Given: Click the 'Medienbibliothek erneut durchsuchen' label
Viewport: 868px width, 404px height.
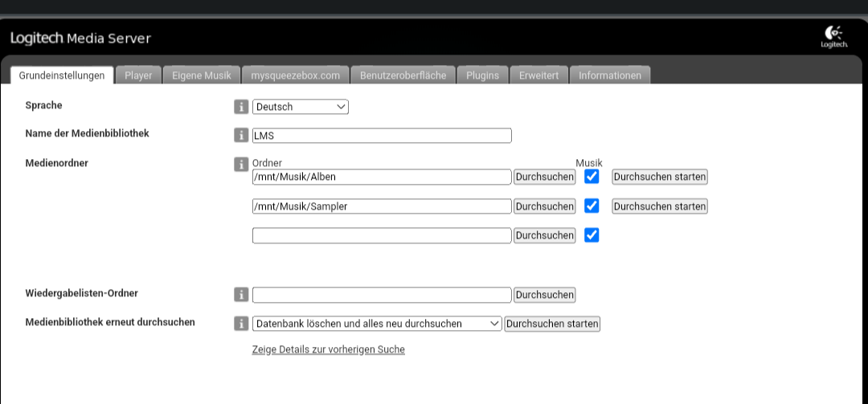Looking at the screenshot, I should tap(110, 322).
